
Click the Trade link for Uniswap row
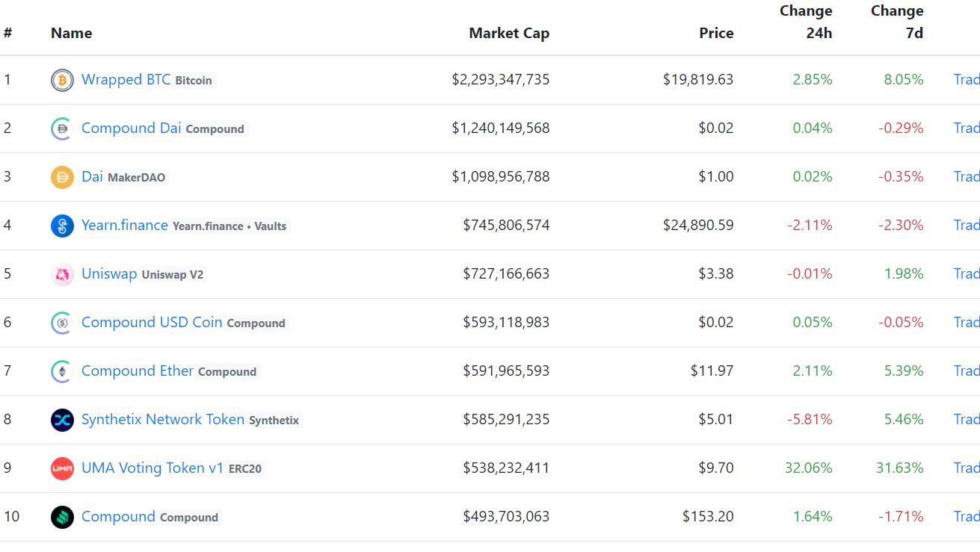[x=966, y=273]
